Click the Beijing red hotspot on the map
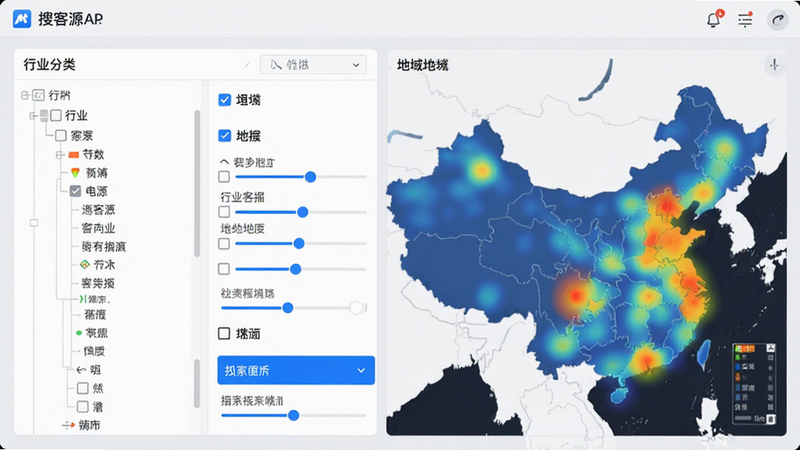Screen dimensions: 800x450 [665, 206]
